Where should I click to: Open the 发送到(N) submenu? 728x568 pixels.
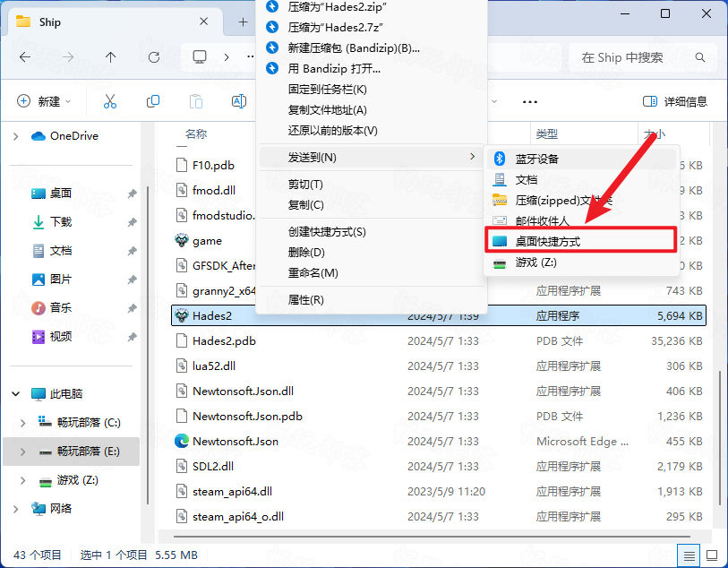click(x=372, y=158)
